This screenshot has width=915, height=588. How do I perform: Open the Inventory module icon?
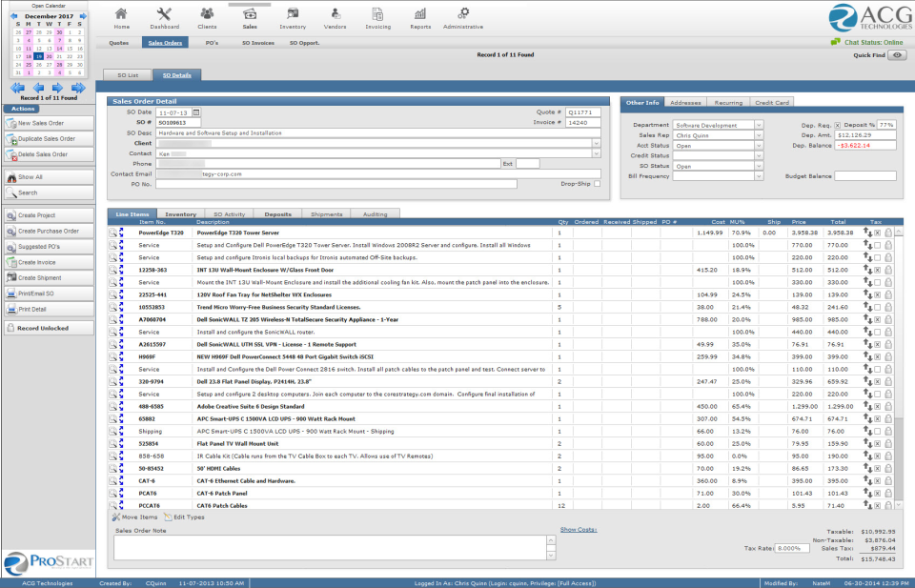[293, 14]
